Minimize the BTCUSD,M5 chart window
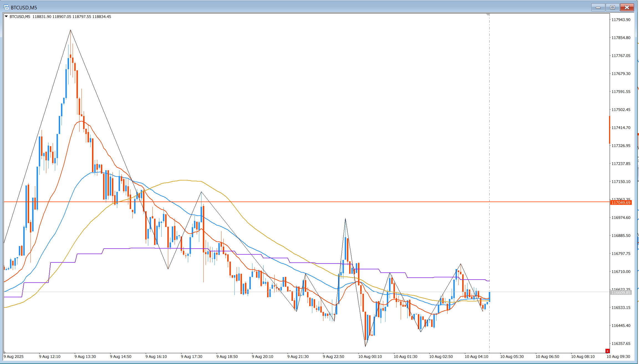Image resolution: width=639 pixels, height=364 pixels. click(598, 7)
